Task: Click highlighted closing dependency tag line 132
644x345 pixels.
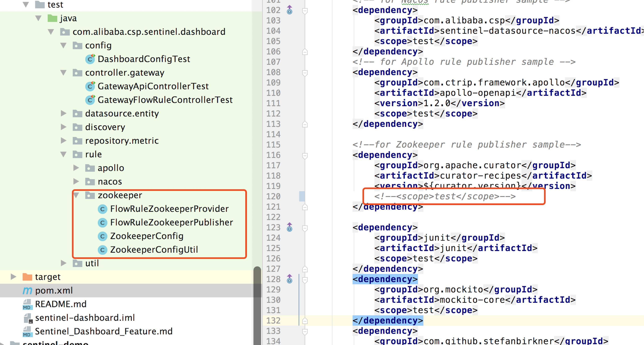Action: point(388,321)
